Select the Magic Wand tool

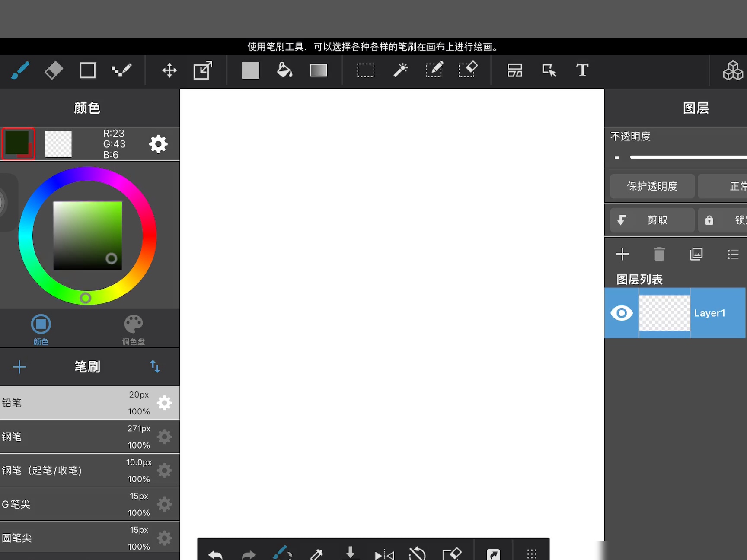400,70
